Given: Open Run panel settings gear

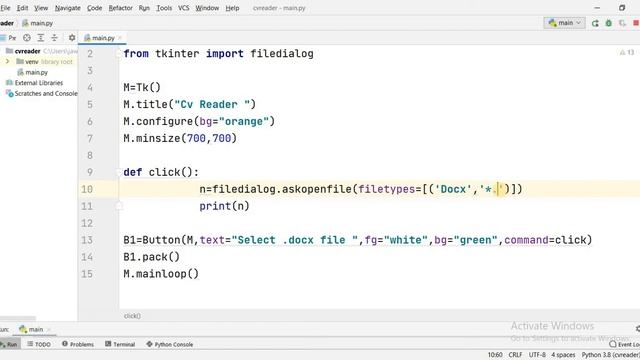Looking at the screenshot, I should pos(638,329).
